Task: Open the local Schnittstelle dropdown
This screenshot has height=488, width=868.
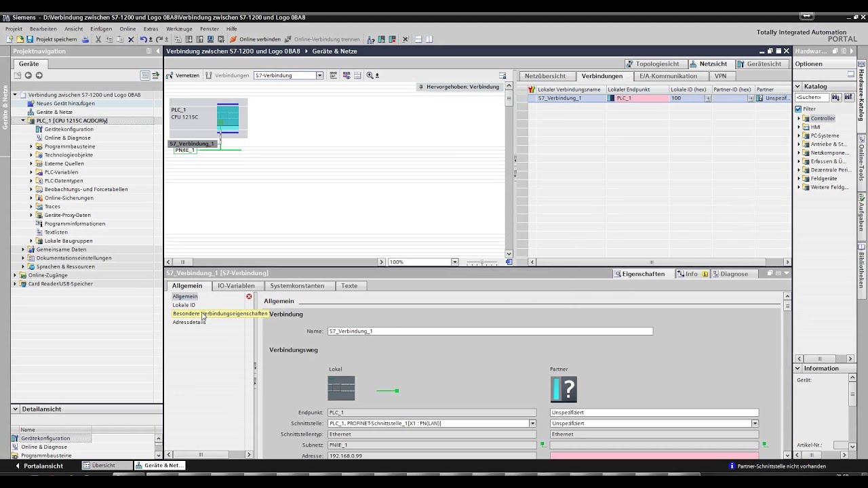Action: tap(532, 424)
